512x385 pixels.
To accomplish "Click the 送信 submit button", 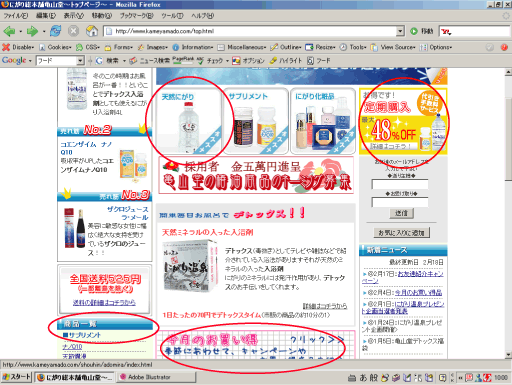I will (401, 213).
